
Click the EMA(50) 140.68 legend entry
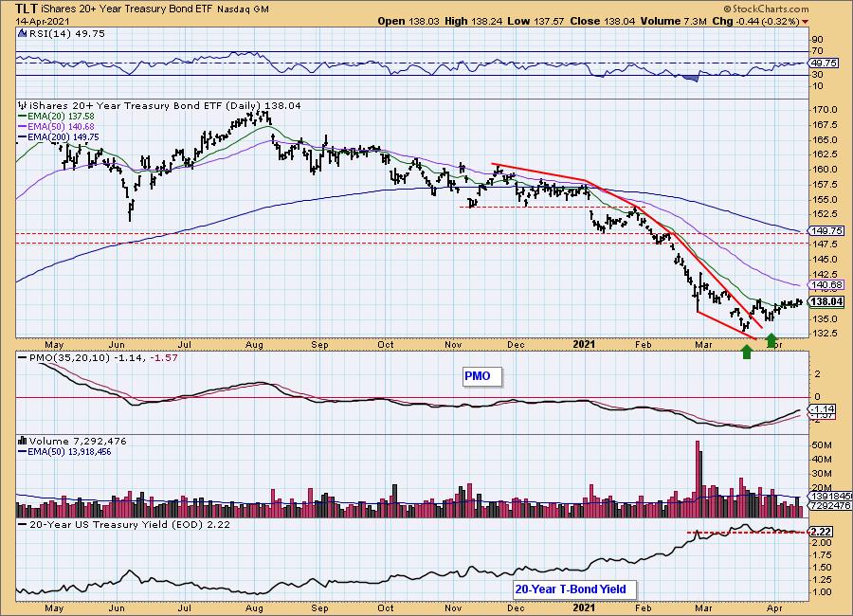[56, 126]
